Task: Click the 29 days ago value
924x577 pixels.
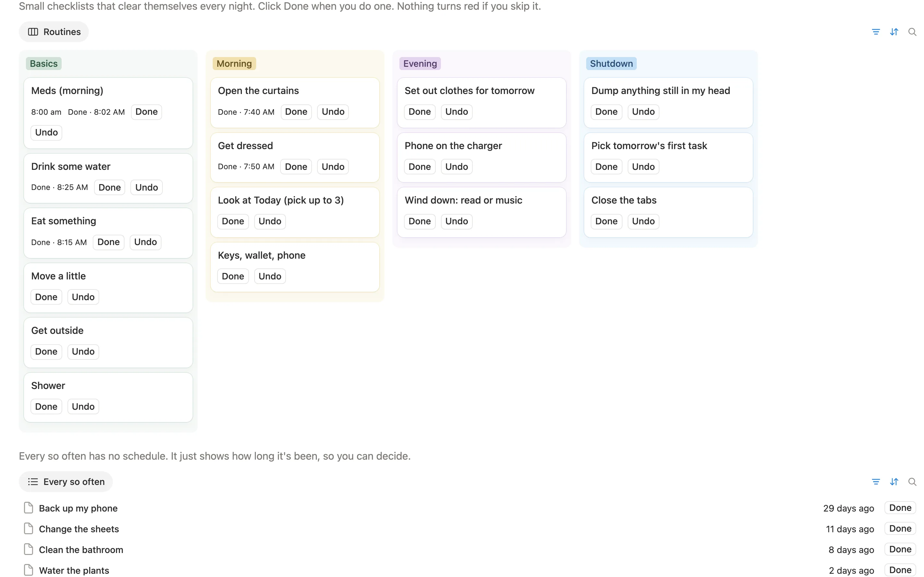Action: click(848, 508)
